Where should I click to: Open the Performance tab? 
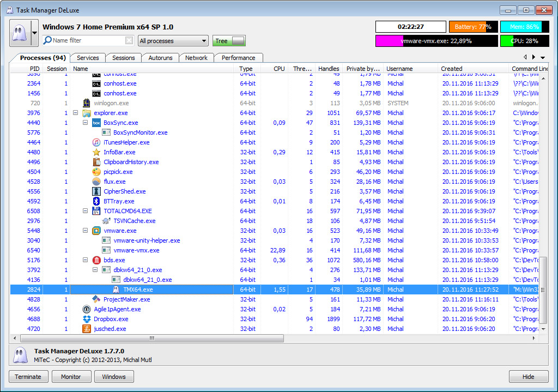click(239, 58)
